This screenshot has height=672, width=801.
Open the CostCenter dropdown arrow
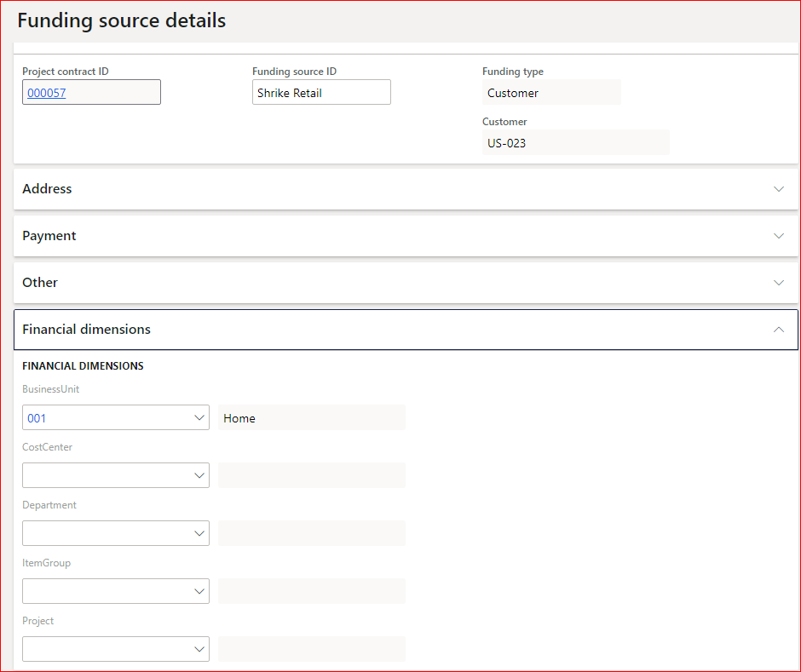pyautogui.click(x=199, y=475)
